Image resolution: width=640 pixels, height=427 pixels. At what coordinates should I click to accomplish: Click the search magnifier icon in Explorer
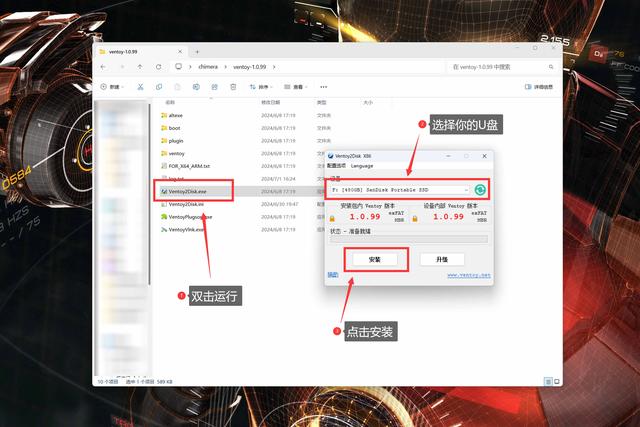[x=551, y=67]
